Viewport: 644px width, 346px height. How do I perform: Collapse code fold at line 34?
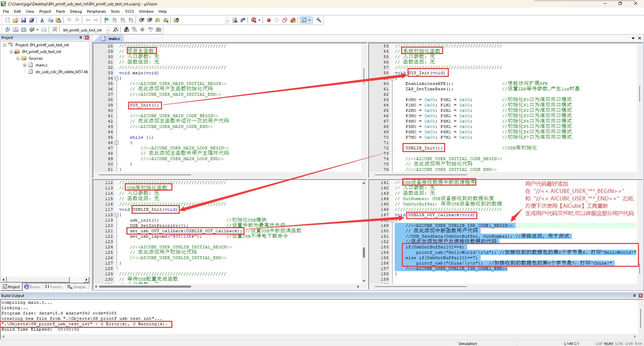(x=116, y=78)
